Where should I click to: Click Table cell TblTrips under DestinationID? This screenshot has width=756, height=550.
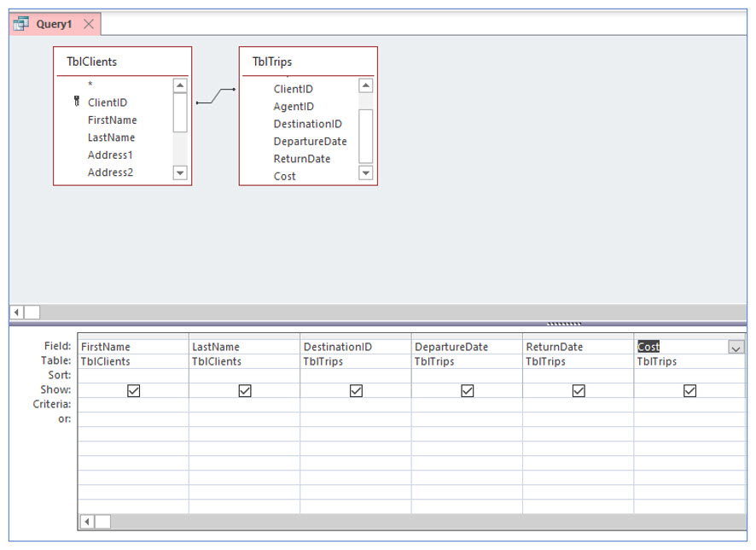356,361
